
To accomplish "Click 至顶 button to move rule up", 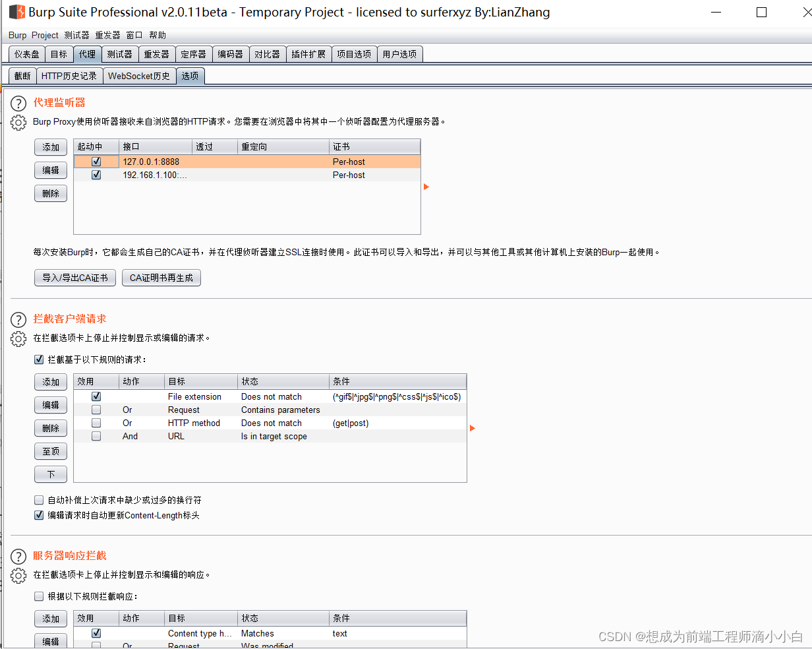I will coord(51,451).
